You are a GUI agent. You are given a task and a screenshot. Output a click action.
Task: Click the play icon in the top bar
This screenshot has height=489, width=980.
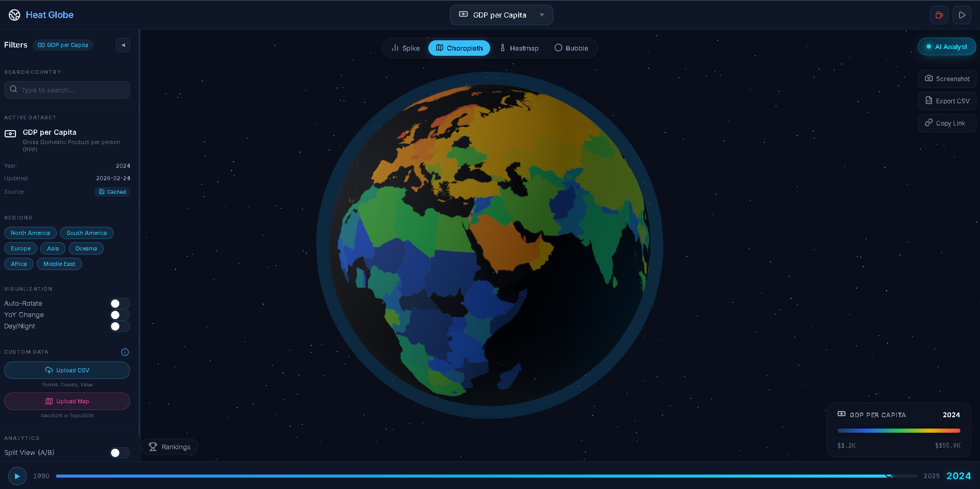click(x=962, y=15)
